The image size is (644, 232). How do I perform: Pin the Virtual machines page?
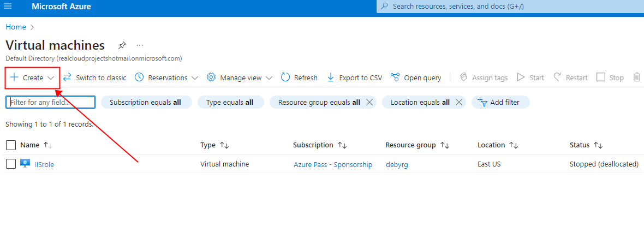[122, 45]
